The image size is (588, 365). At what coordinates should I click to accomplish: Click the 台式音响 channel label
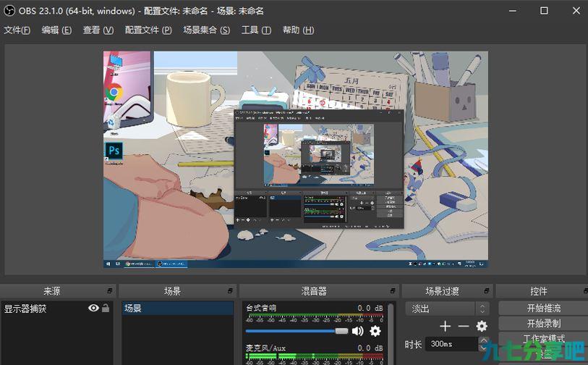[x=261, y=308]
